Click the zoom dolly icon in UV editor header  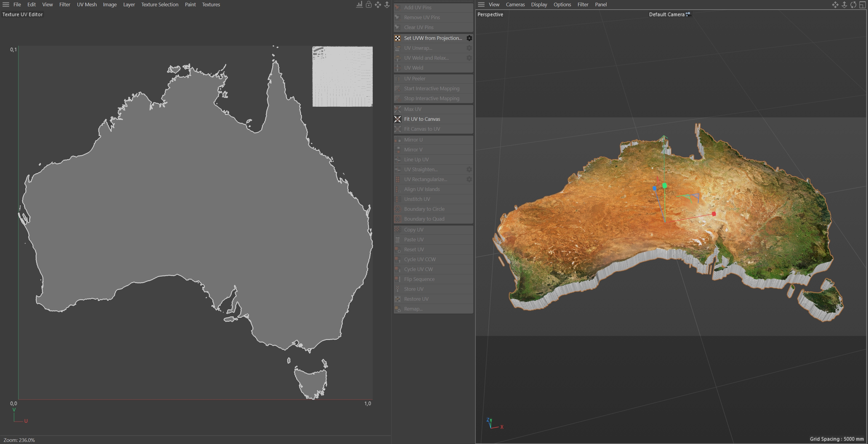(387, 4)
